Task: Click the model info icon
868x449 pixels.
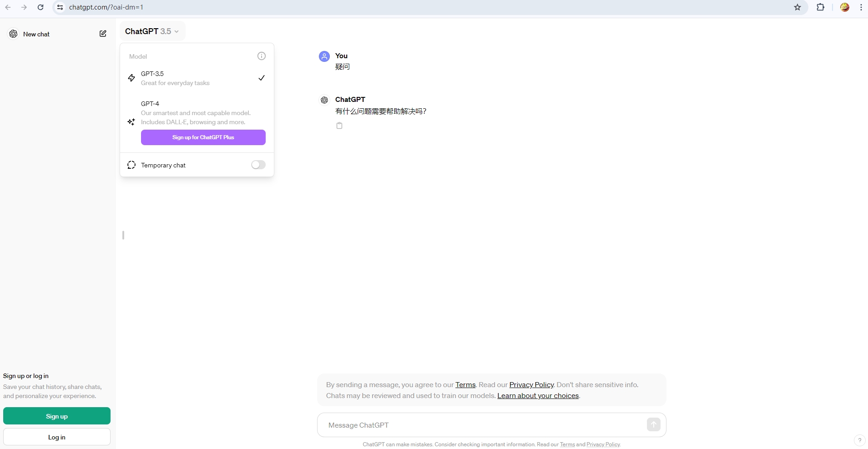Action: 262,56
